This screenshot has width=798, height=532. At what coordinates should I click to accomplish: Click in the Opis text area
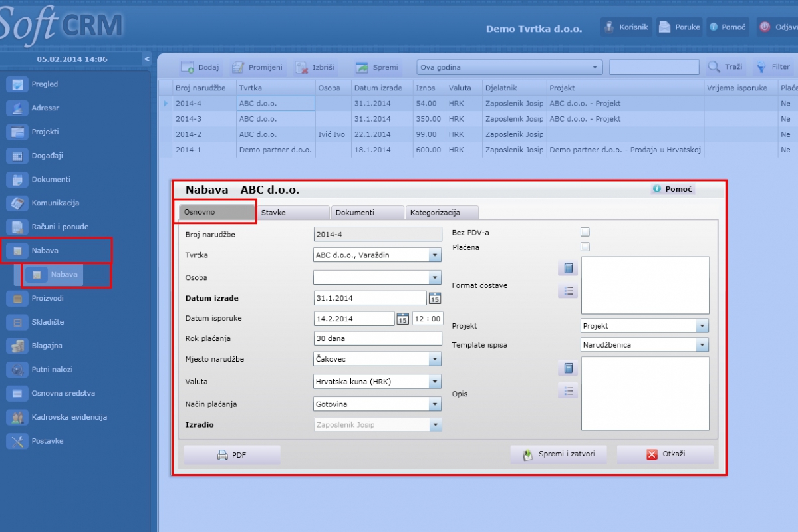tap(645, 394)
